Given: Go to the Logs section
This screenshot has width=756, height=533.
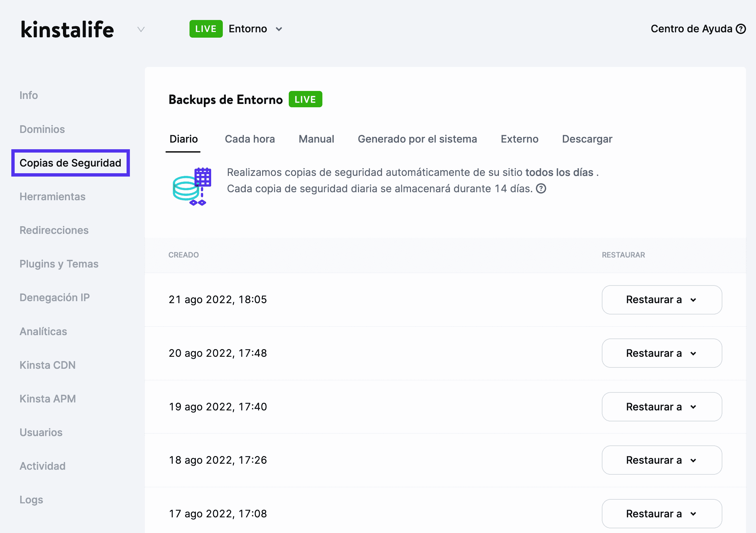Looking at the screenshot, I should tap(31, 500).
